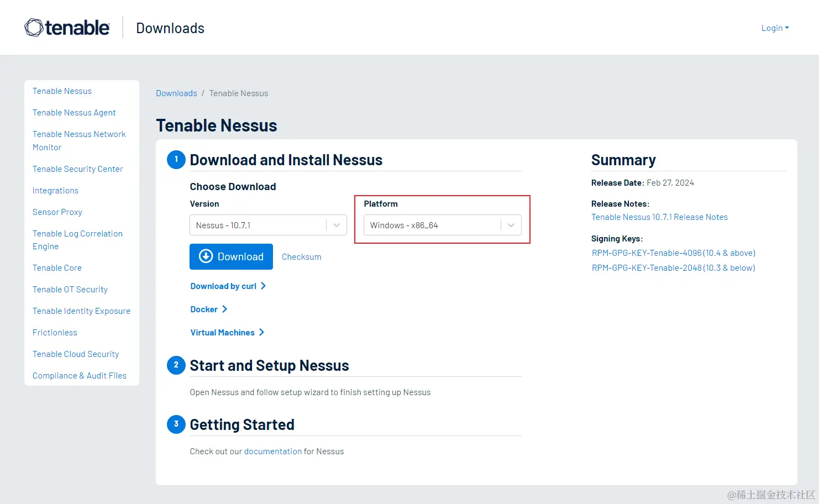This screenshot has height=504, width=819.
Task: Click the blue Download button
Action: [231, 256]
